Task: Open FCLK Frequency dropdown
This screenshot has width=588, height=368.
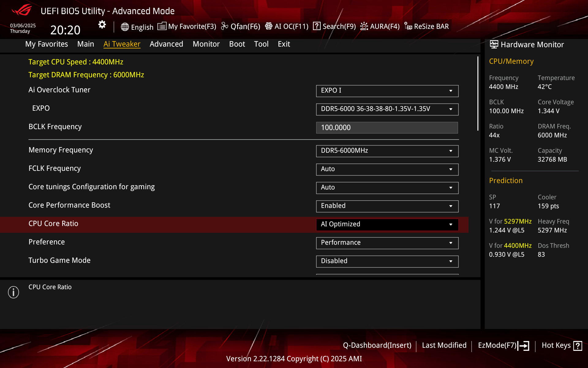Action: click(387, 169)
